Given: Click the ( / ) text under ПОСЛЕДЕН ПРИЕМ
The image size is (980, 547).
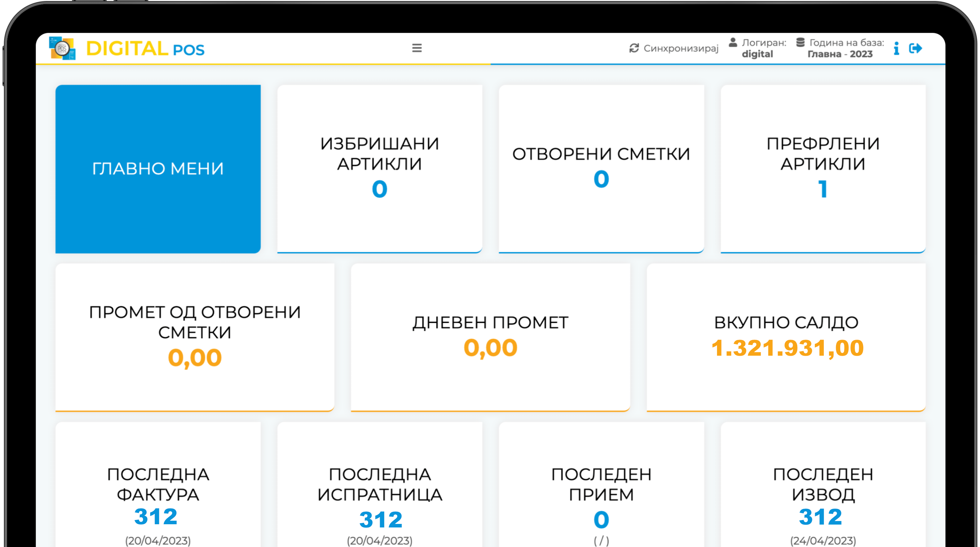Looking at the screenshot, I should click(601, 541).
